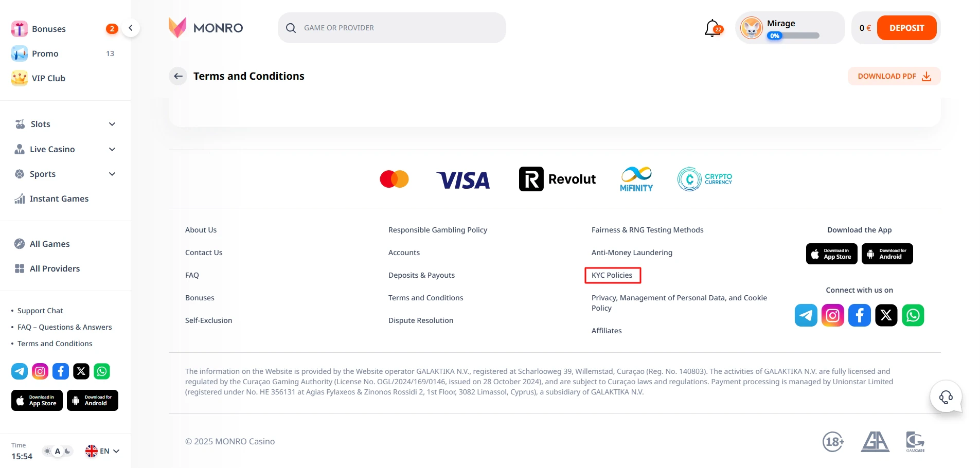Click the MONRO logo icon
Image resolution: width=980 pixels, height=468 pixels.
coord(177,27)
